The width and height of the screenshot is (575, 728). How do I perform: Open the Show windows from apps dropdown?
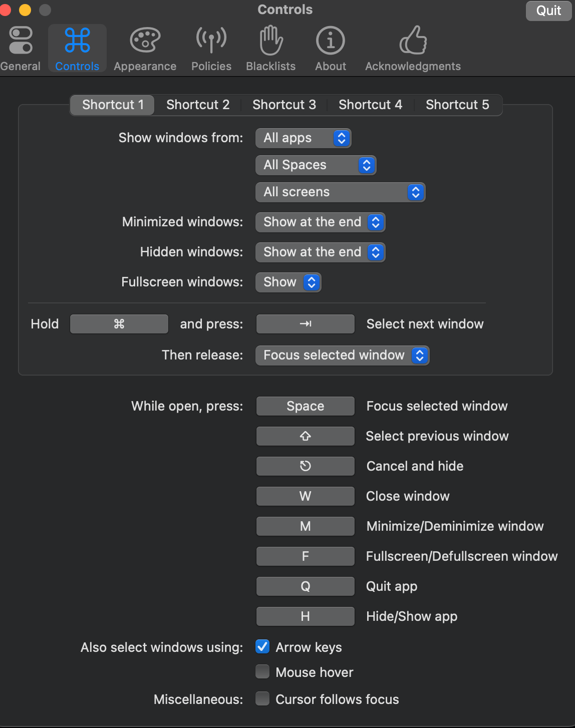pyautogui.click(x=303, y=138)
